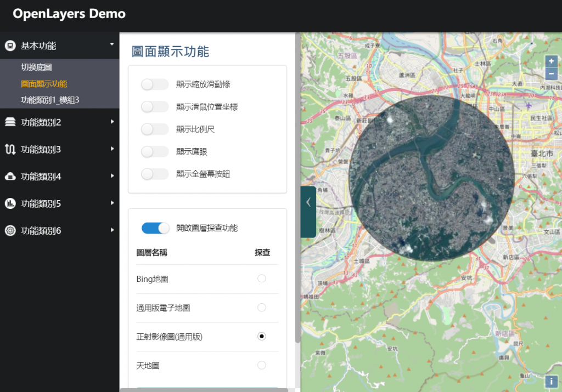Click Bing地圖 layer name
562x392 pixels.
coord(153,279)
